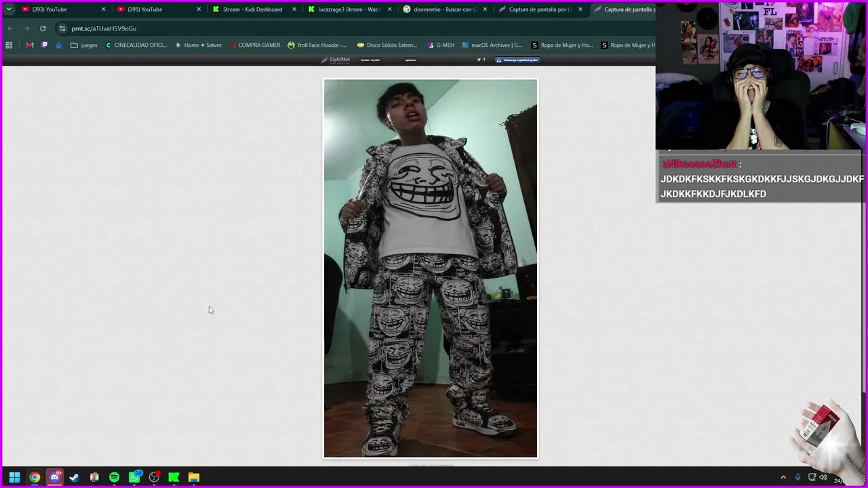868x488 pixels.
Task: Click the taskbar icon between Steam and Spotify
Action: [94, 477]
